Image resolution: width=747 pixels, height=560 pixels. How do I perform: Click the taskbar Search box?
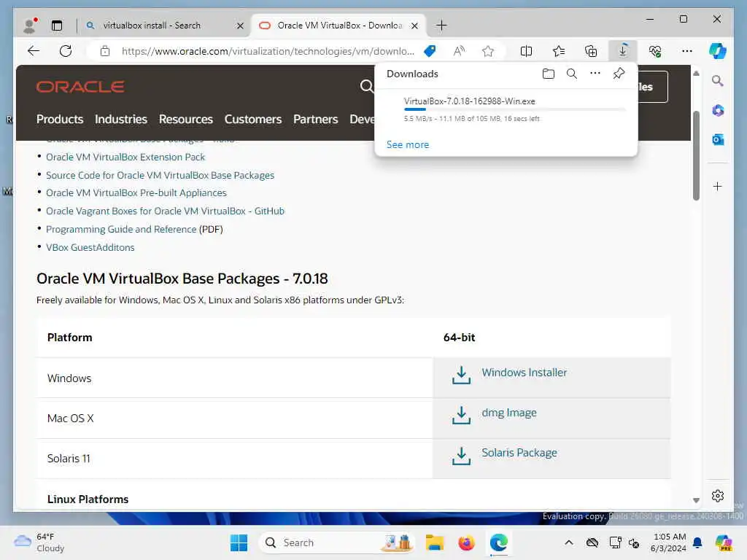[336, 542]
